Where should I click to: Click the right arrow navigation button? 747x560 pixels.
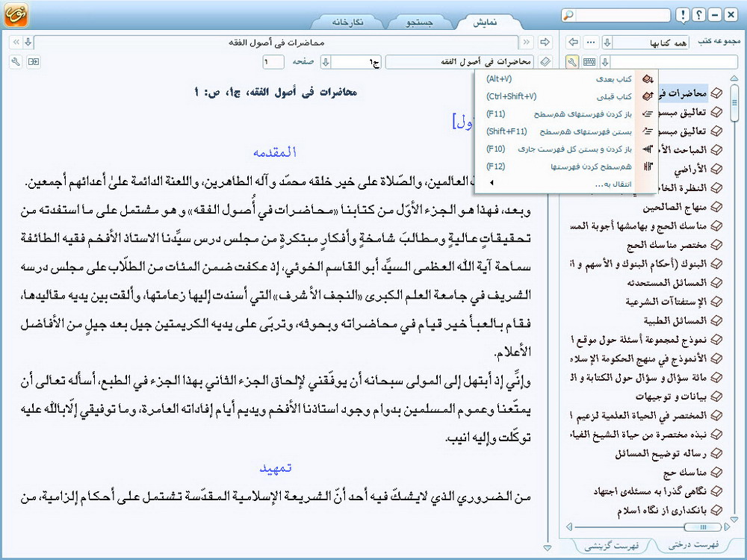tap(545, 43)
